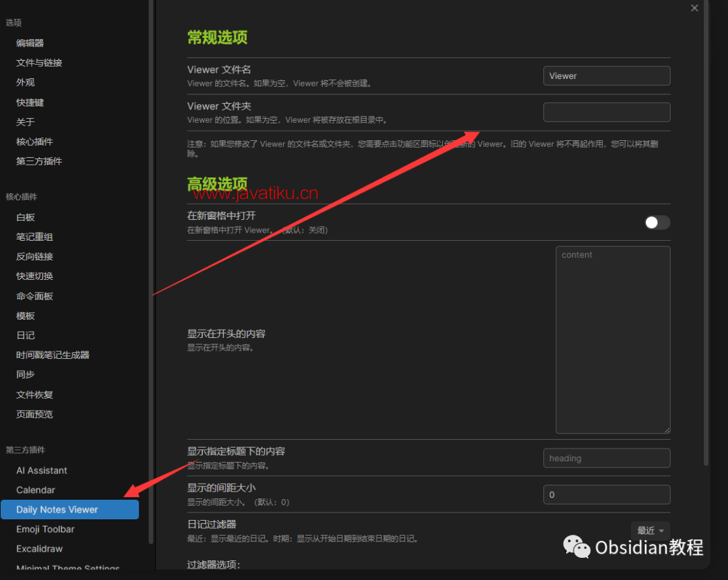Select 时间戳笔记生成器 plugin settings
Image resolution: width=728 pixels, height=580 pixels.
pos(53,355)
